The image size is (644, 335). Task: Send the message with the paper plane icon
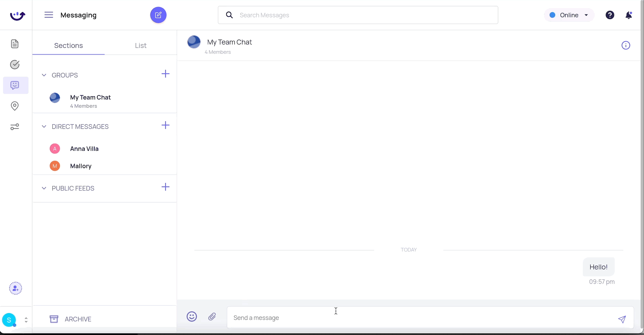[x=622, y=319]
